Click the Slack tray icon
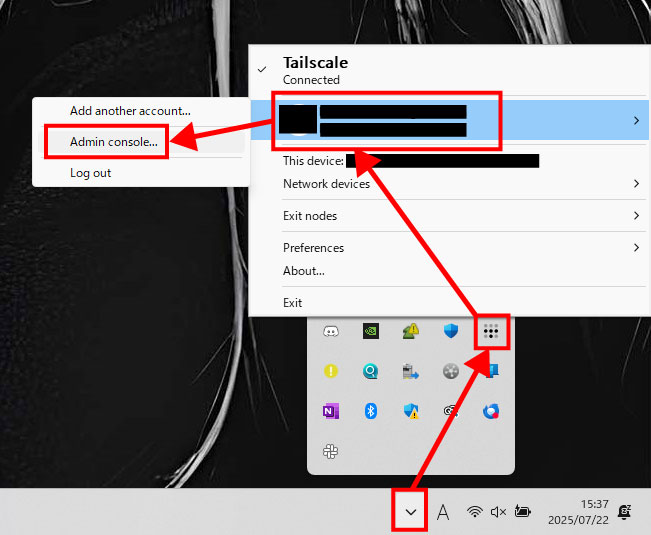This screenshot has height=535, width=651. (x=330, y=451)
